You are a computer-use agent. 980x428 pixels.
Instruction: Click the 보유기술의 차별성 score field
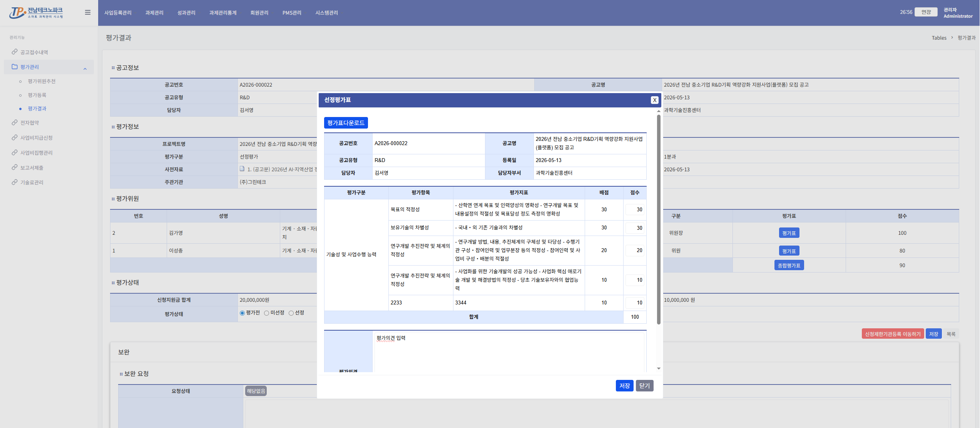(x=635, y=228)
